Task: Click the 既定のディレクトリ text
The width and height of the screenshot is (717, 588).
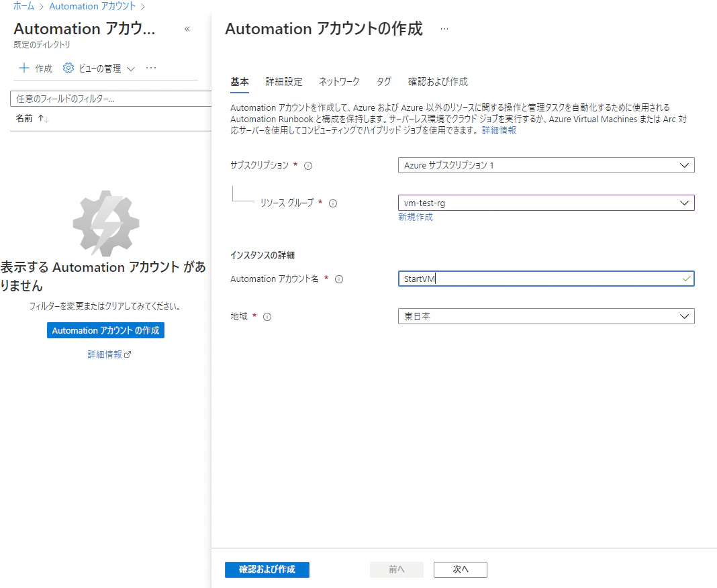Action: coord(42,44)
